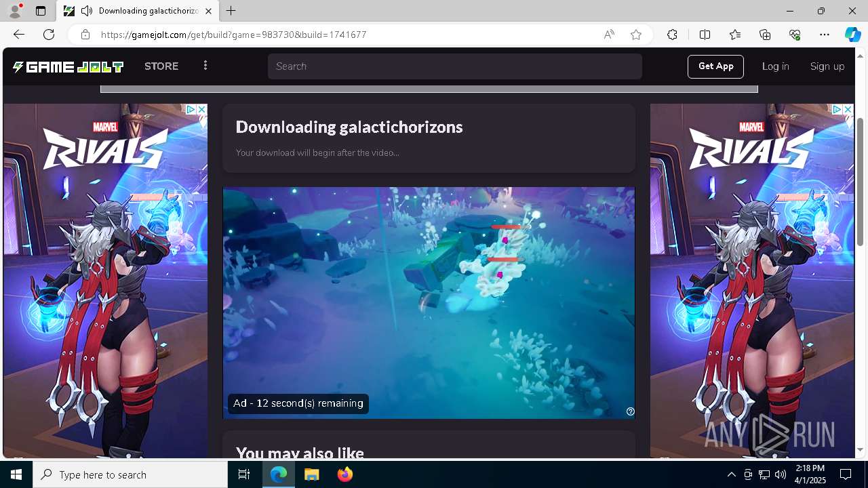Open File Explorer from taskbar
The height and width of the screenshot is (488, 868).
[312, 474]
